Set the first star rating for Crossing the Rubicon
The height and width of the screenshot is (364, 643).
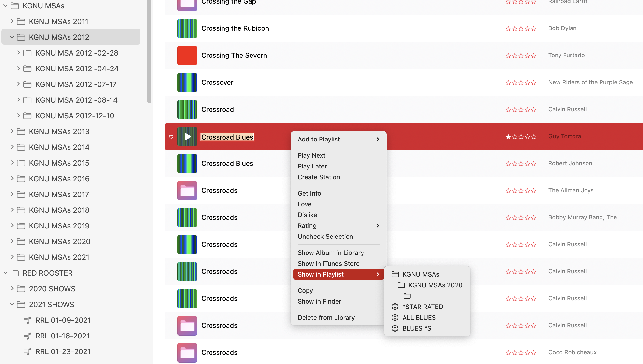pos(508,28)
